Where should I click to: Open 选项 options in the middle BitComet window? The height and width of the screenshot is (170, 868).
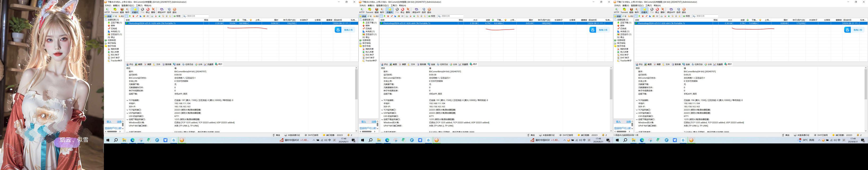point(424,10)
